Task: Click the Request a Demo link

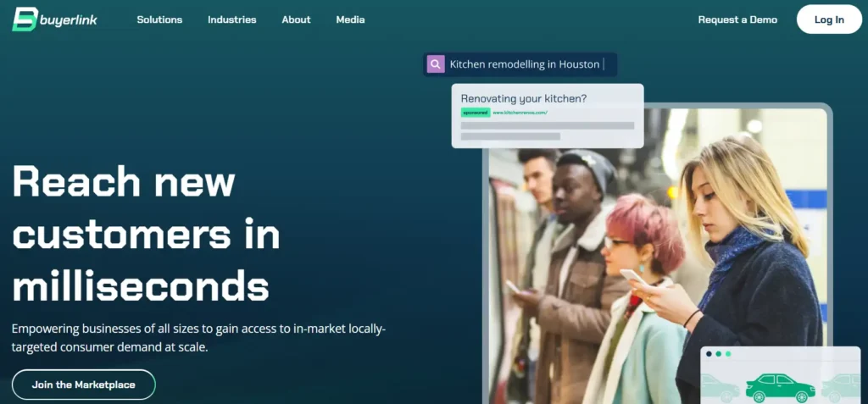Action: click(x=737, y=19)
